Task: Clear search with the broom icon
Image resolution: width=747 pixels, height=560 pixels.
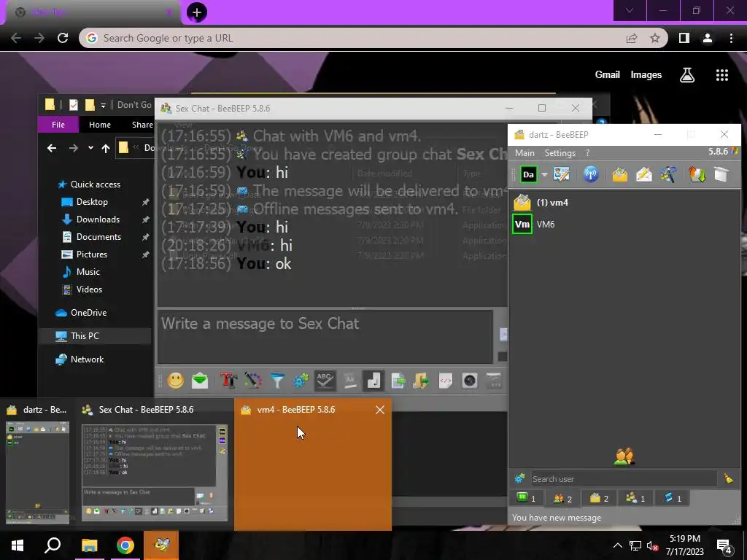Action: (729, 478)
